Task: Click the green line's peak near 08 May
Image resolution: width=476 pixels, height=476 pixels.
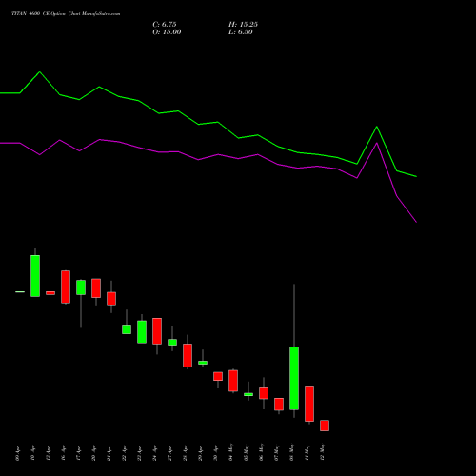Action: coord(377,127)
